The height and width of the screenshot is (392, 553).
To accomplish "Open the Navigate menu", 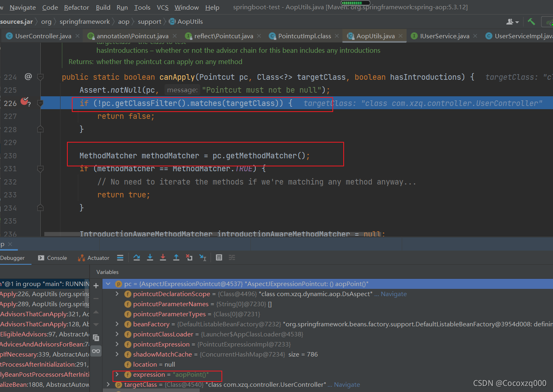I will (x=23, y=7).
